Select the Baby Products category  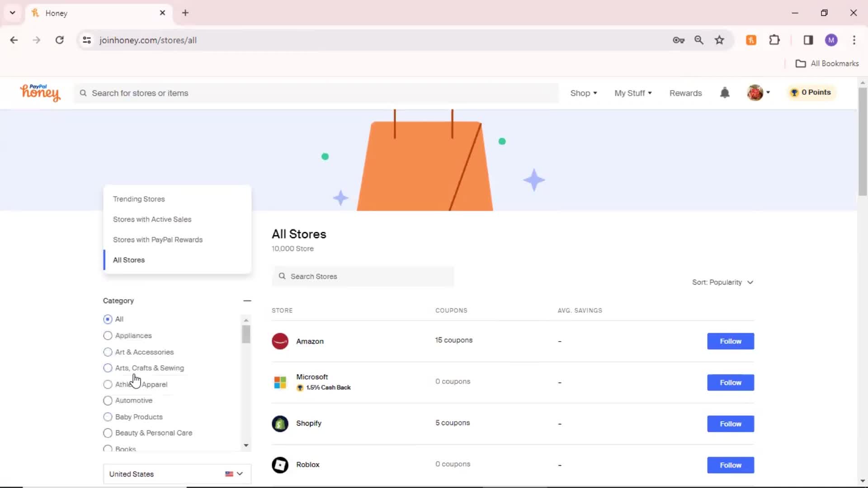click(108, 417)
